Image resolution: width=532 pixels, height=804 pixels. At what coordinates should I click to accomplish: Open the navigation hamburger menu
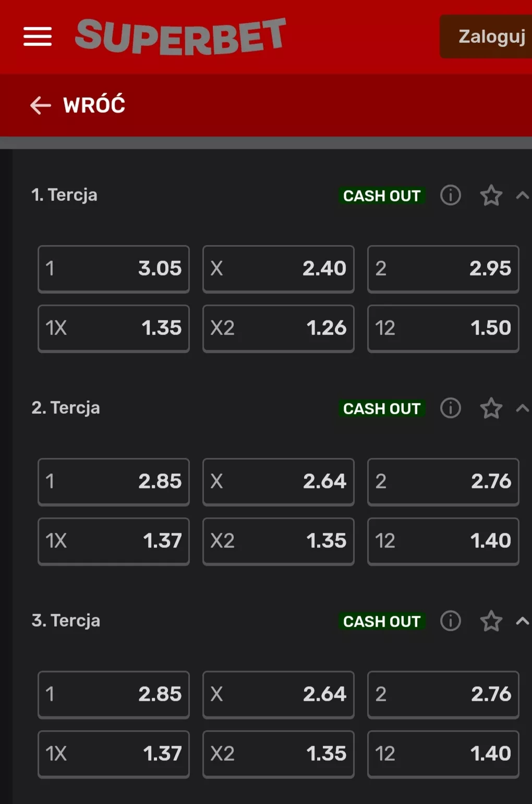(37, 37)
